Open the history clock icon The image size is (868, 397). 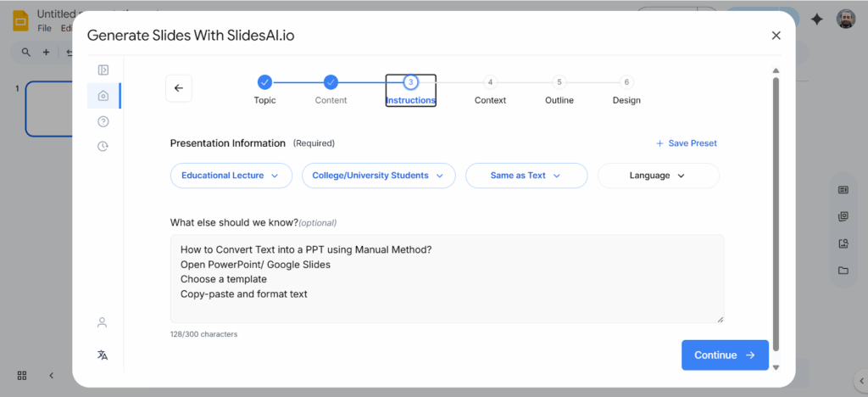pyautogui.click(x=103, y=146)
